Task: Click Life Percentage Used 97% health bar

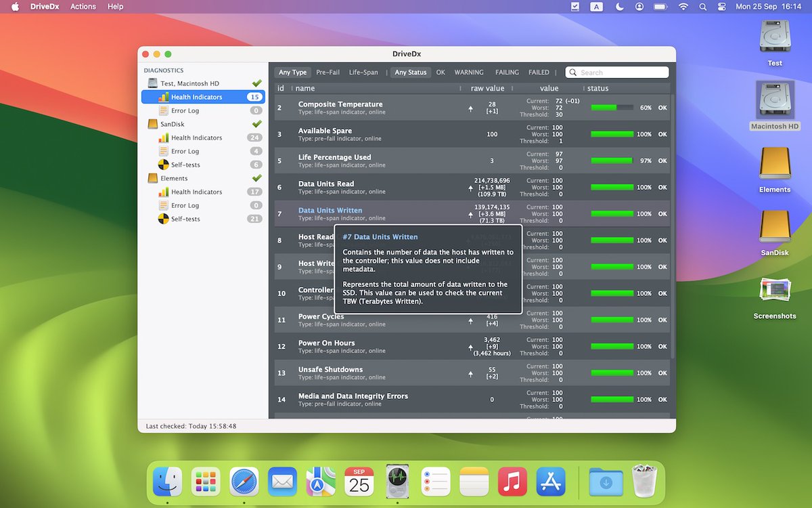Action: (612, 161)
